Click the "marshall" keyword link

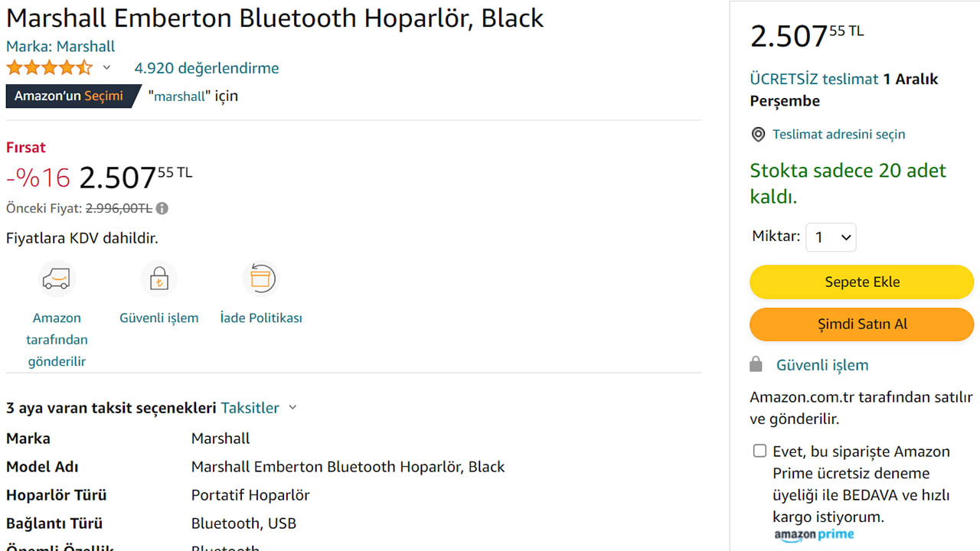tap(180, 96)
